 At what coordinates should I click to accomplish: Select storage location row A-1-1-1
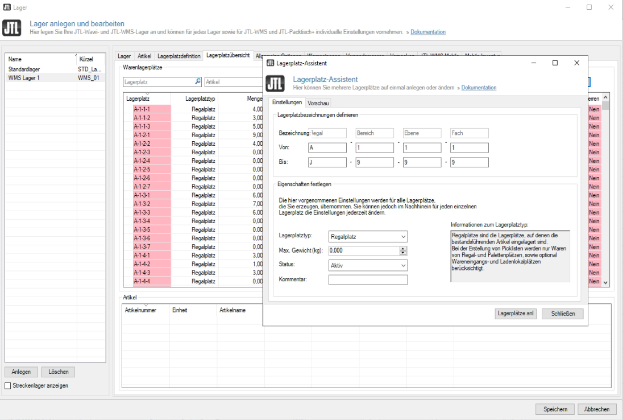coord(193,109)
